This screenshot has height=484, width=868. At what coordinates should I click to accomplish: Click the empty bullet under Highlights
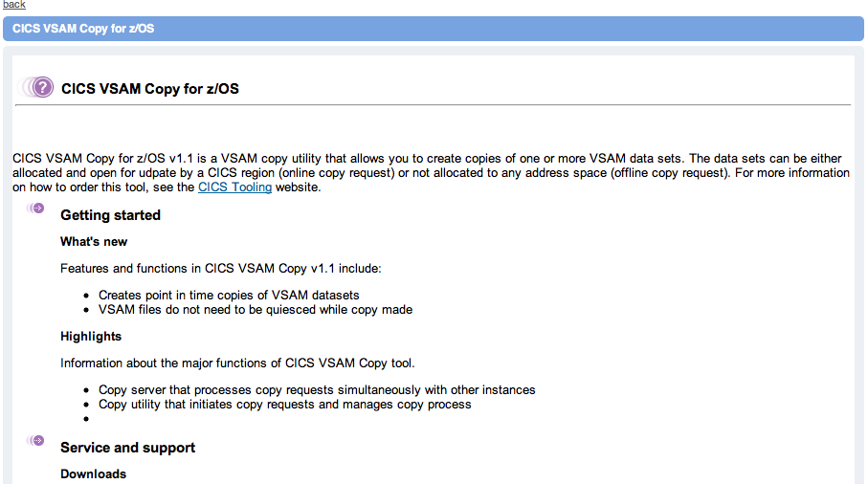tap(86, 419)
